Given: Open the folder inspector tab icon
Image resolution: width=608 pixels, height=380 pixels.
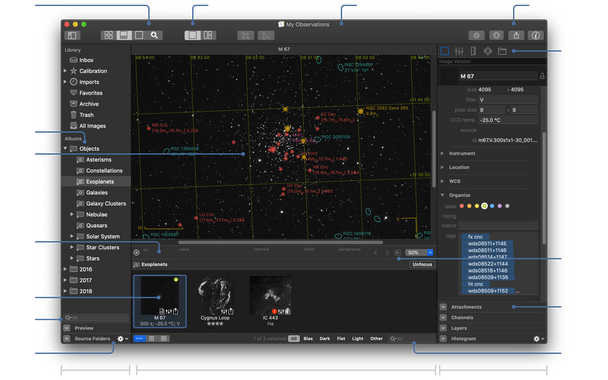Looking at the screenshot, I should (x=502, y=51).
